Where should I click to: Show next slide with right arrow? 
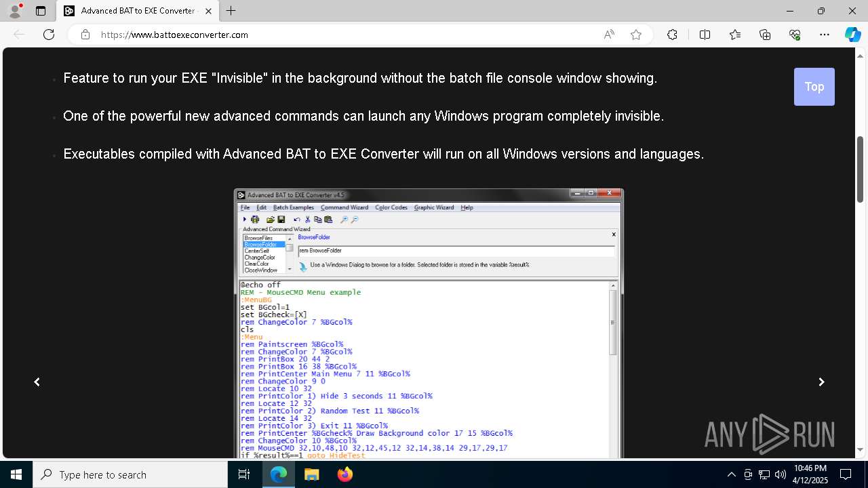[821, 382]
